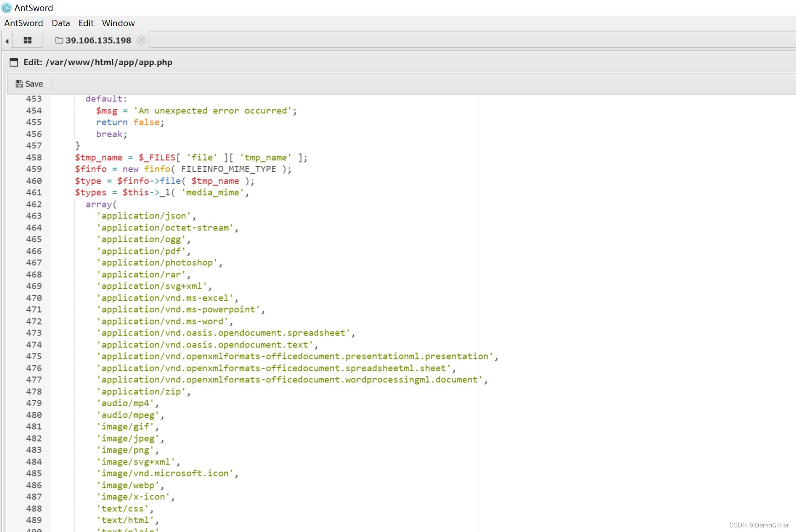Click the 'text/css' entry

tap(123, 509)
